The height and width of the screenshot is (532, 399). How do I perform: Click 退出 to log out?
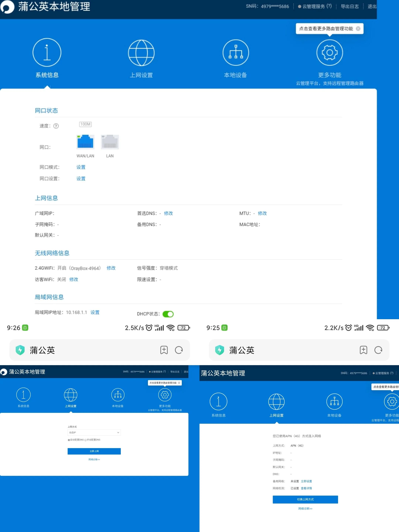click(x=372, y=6)
